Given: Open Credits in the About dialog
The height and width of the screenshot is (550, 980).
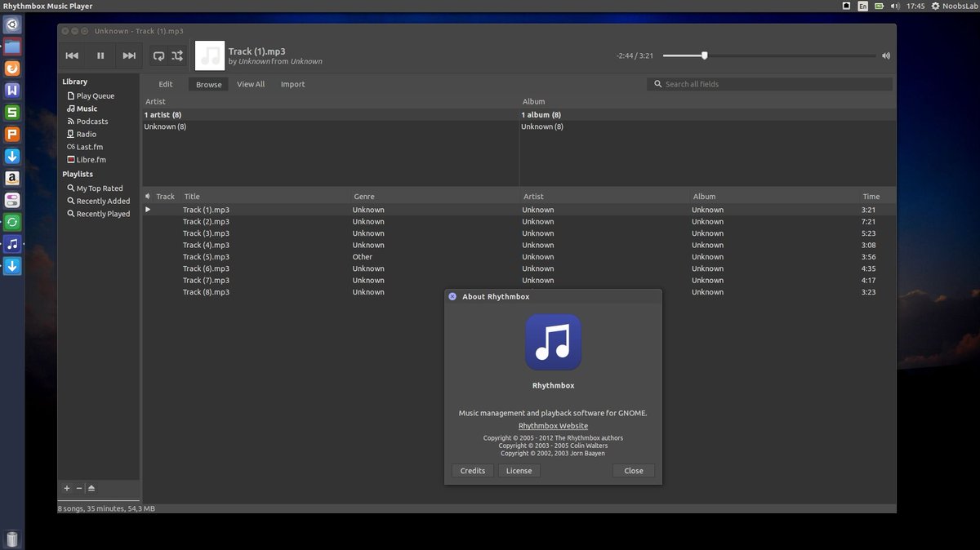Looking at the screenshot, I should pyautogui.click(x=473, y=471).
